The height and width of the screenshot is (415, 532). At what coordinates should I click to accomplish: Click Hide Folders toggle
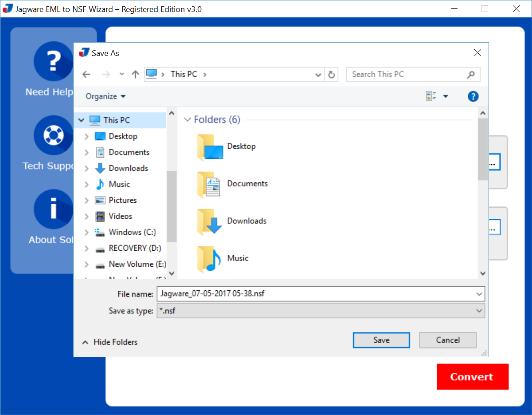click(x=110, y=342)
